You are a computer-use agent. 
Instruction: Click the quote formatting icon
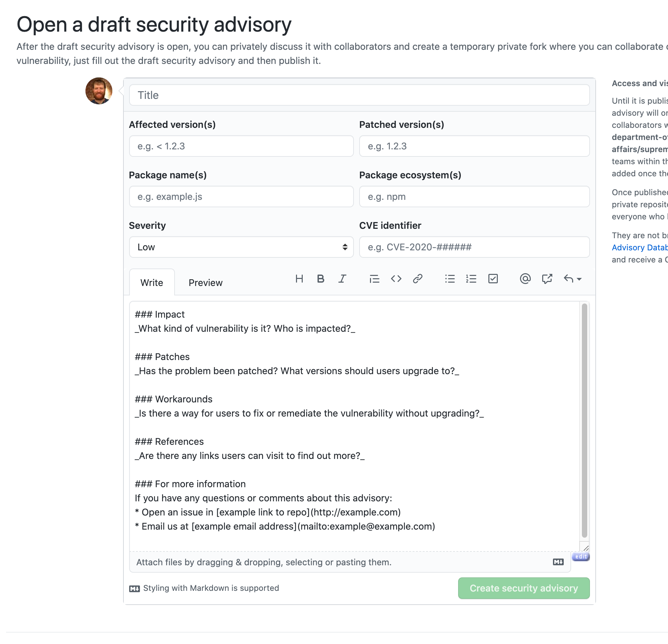[x=374, y=279]
